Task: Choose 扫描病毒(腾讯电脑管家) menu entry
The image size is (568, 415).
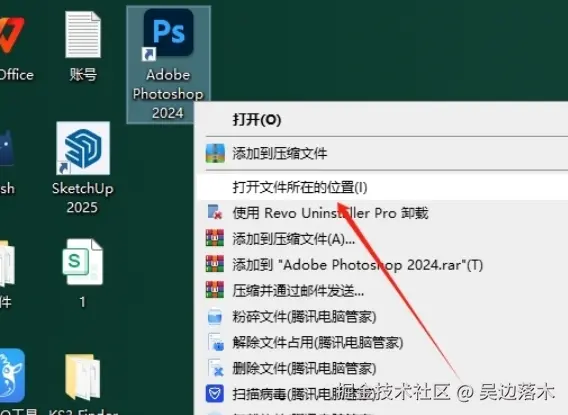Action: pos(382,394)
